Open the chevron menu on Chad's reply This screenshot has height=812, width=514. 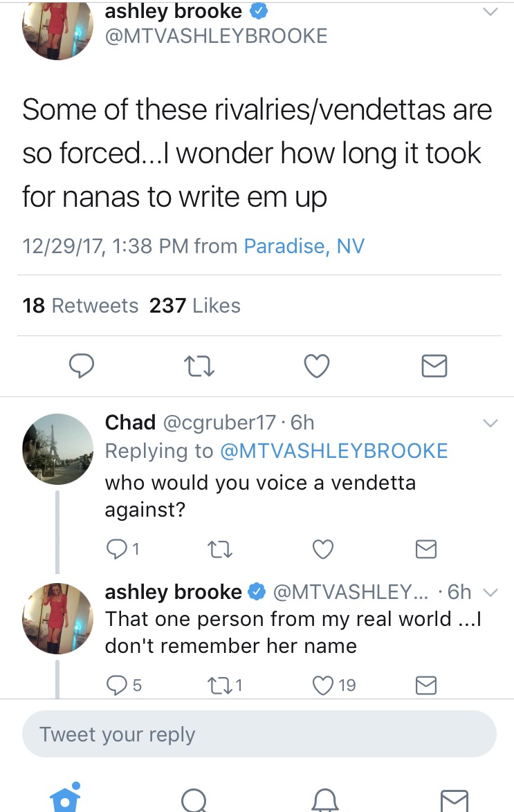click(x=490, y=423)
